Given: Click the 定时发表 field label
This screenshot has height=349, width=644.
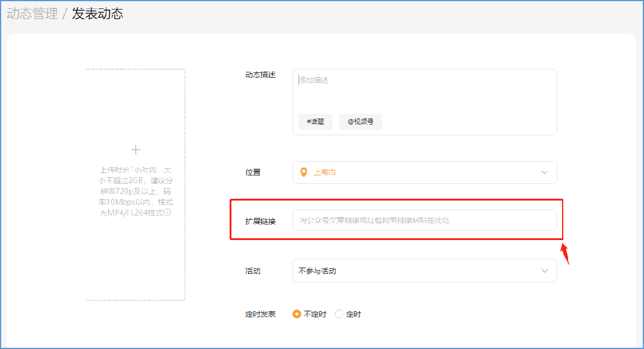Looking at the screenshot, I should coord(260,314).
